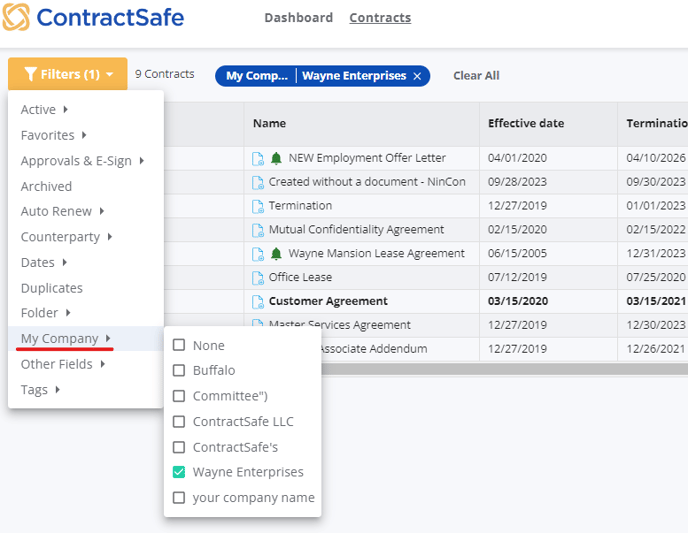
Task: Open the Master Services Agreement contract
Action: (x=340, y=325)
